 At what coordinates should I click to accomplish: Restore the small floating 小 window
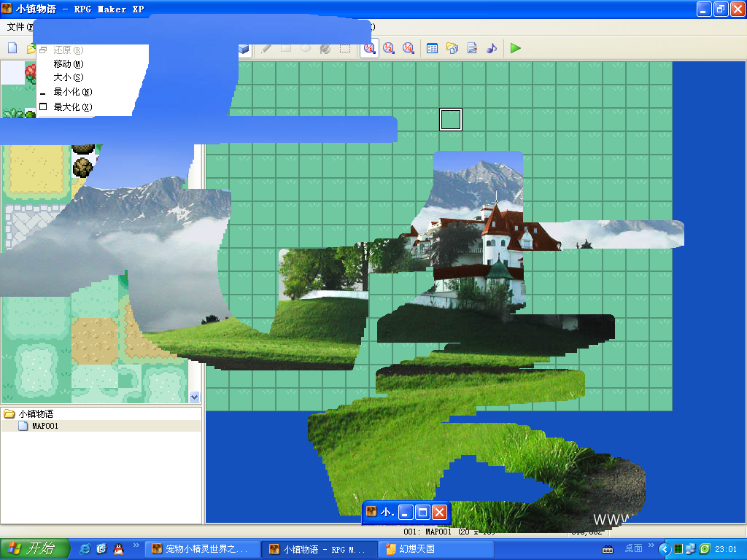422,513
